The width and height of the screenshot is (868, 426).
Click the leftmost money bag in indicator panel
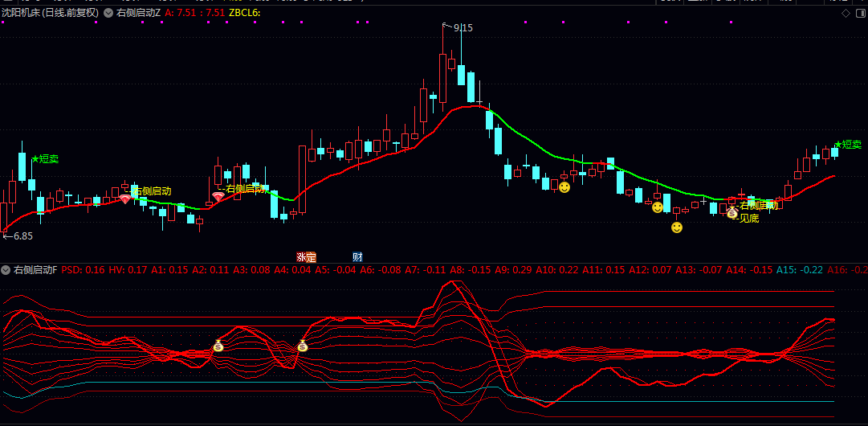click(x=218, y=346)
